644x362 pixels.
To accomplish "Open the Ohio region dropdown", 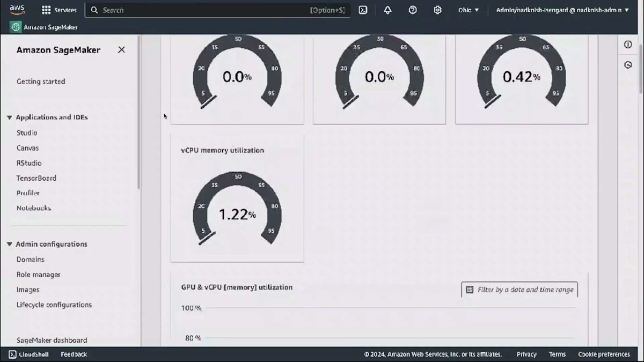I will tap(469, 10).
